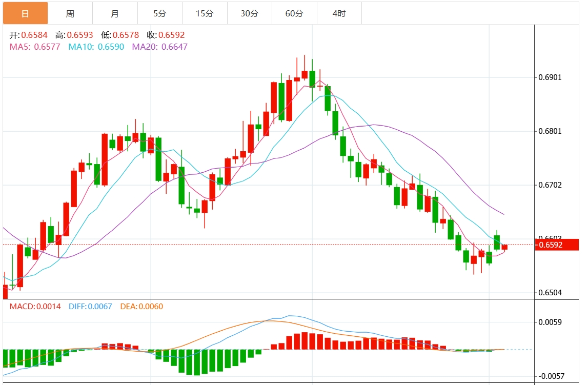Click the 0.0059 MACD axis label

pyautogui.click(x=550, y=322)
